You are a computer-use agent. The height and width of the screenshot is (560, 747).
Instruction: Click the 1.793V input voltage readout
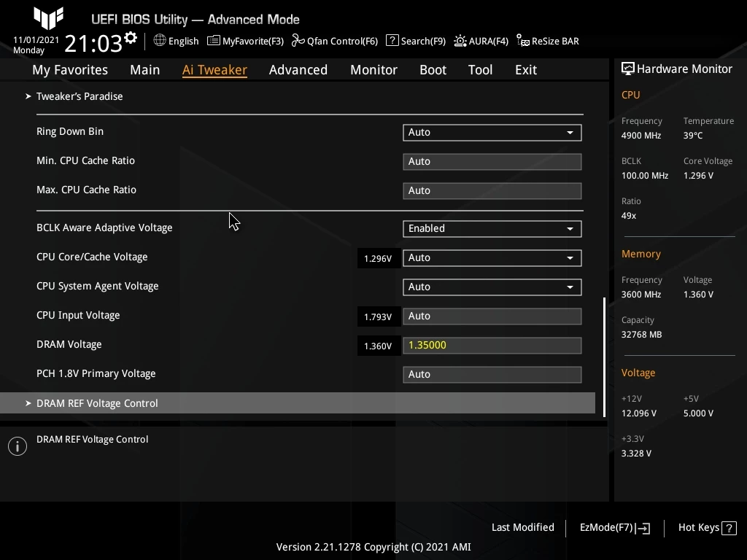[x=378, y=317]
